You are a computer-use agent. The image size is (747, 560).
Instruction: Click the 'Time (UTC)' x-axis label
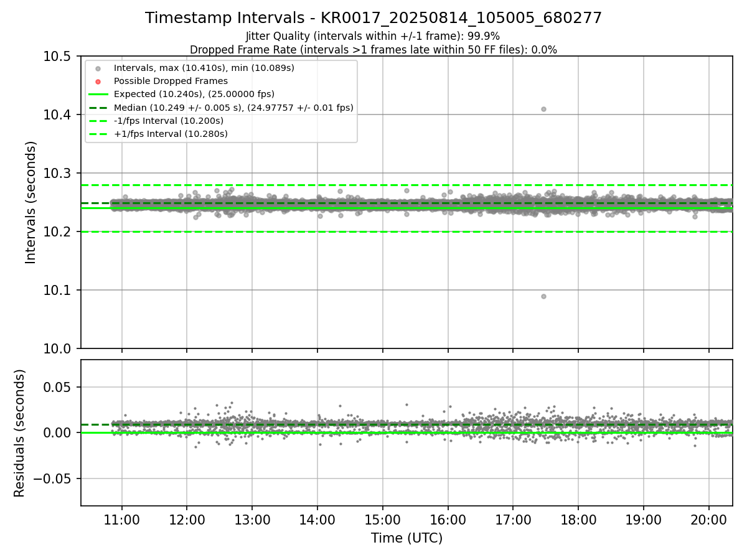tap(406, 538)
